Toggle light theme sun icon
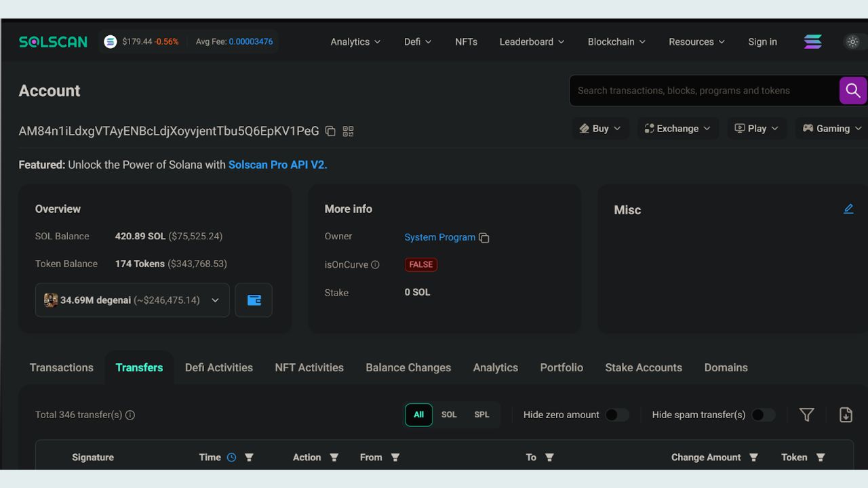This screenshot has height=488, width=868. coord(852,42)
